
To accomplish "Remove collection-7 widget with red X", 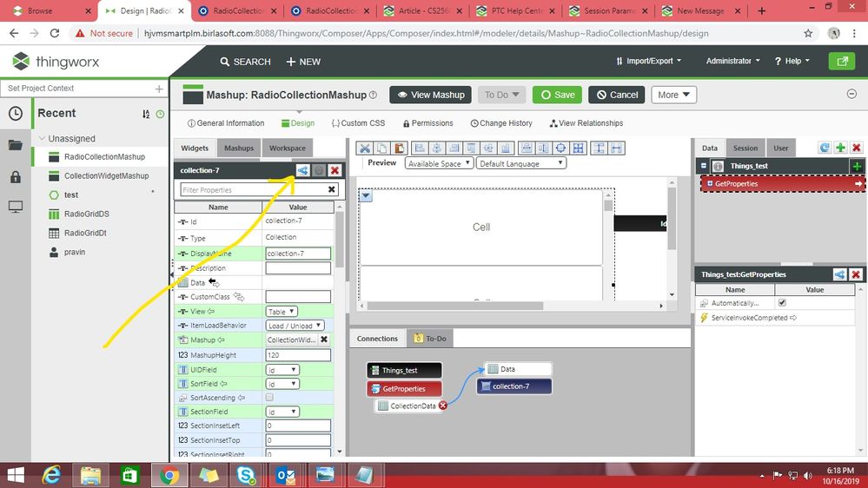I will tap(335, 170).
